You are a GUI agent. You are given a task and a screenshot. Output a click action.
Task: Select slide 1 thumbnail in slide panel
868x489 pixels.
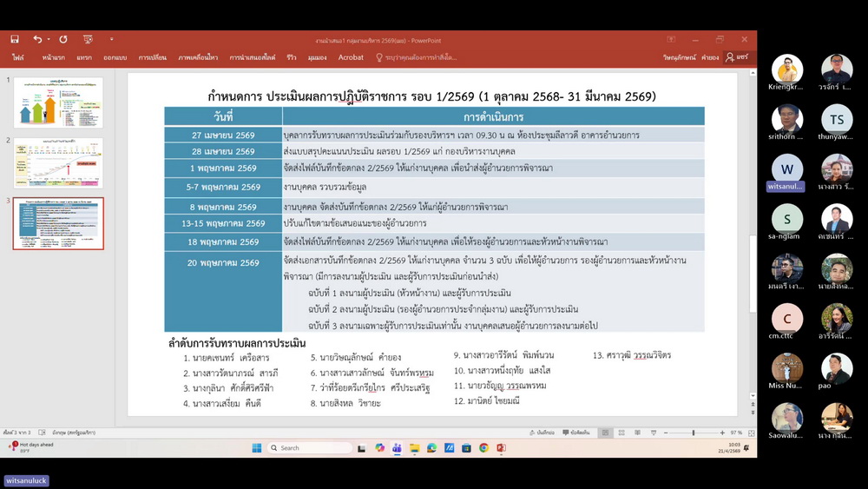(x=58, y=102)
